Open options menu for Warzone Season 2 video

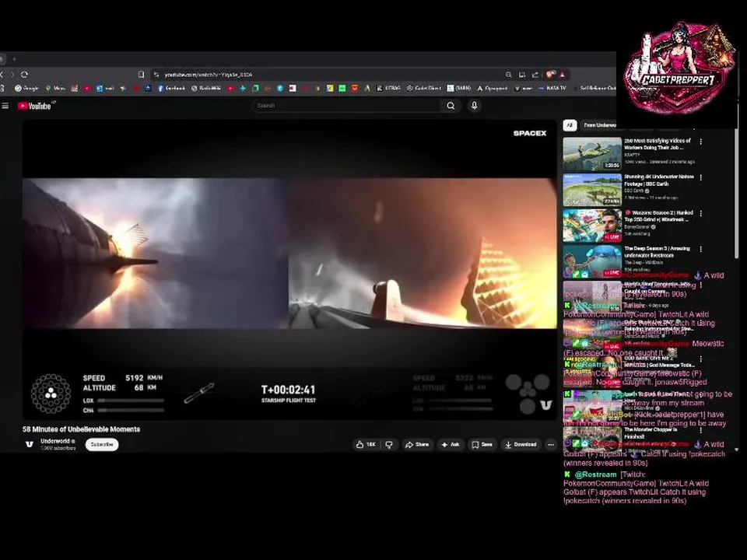pyautogui.click(x=701, y=213)
